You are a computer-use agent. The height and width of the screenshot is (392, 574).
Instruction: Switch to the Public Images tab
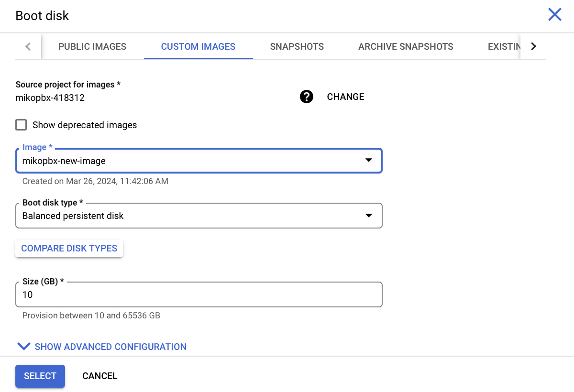tap(92, 47)
